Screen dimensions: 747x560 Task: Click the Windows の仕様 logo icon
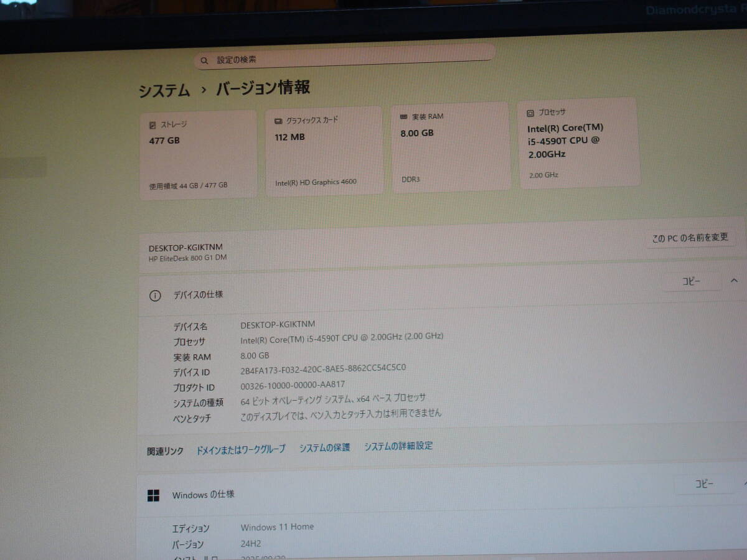pos(153,495)
